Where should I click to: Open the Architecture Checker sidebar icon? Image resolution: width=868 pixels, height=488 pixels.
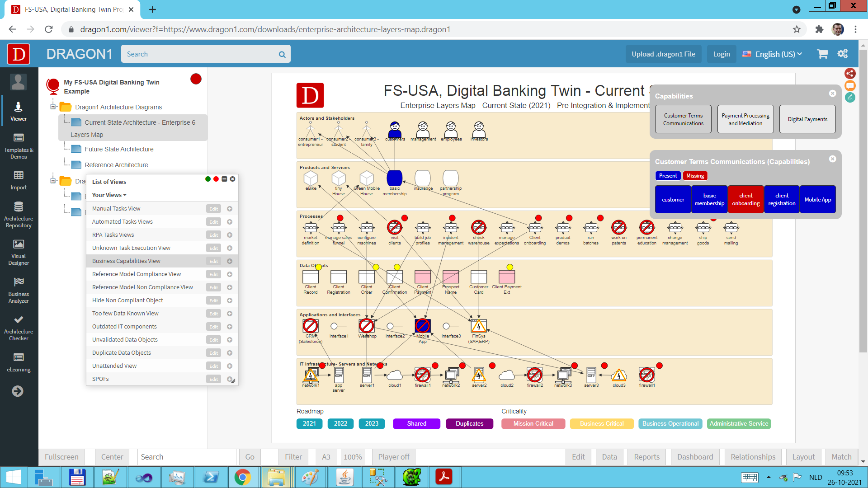tap(19, 328)
